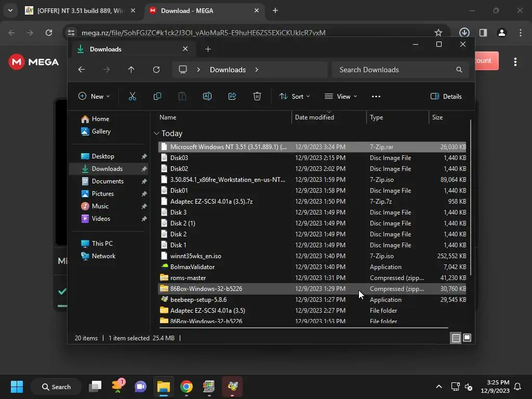Image resolution: width=532 pixels, height=399 pixels.
Task: Reload the MEGA page in Chrome
Action: click(49, 33)
